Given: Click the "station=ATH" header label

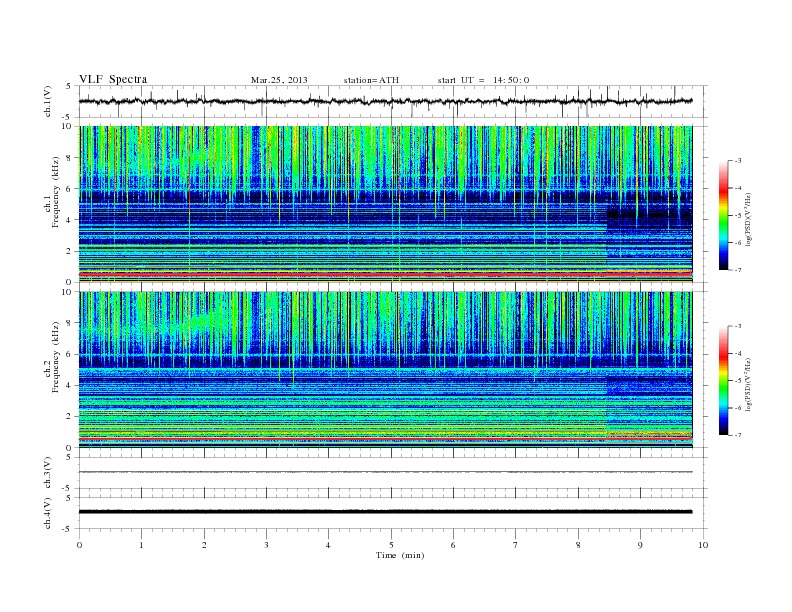Looking at the screenshot, I should tap(371, 80).
